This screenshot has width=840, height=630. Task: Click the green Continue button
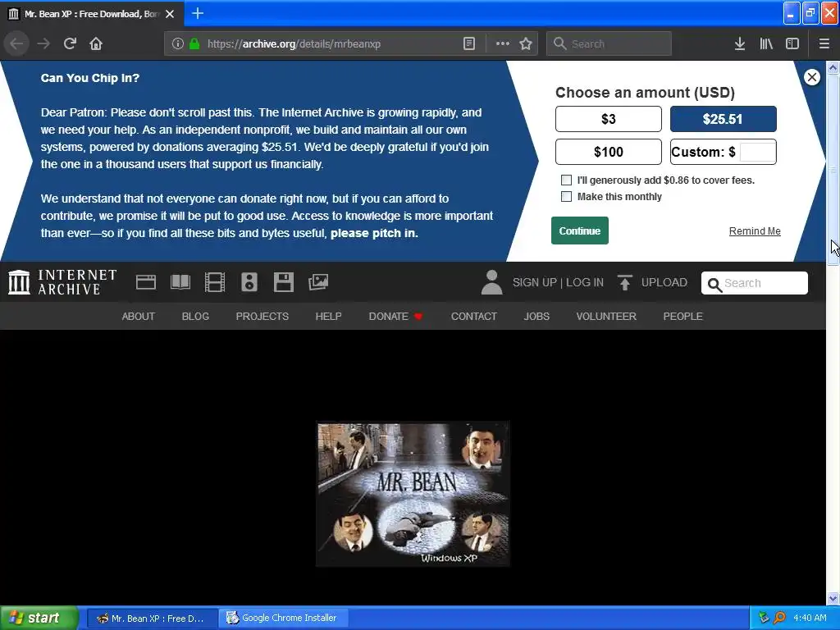580,231
